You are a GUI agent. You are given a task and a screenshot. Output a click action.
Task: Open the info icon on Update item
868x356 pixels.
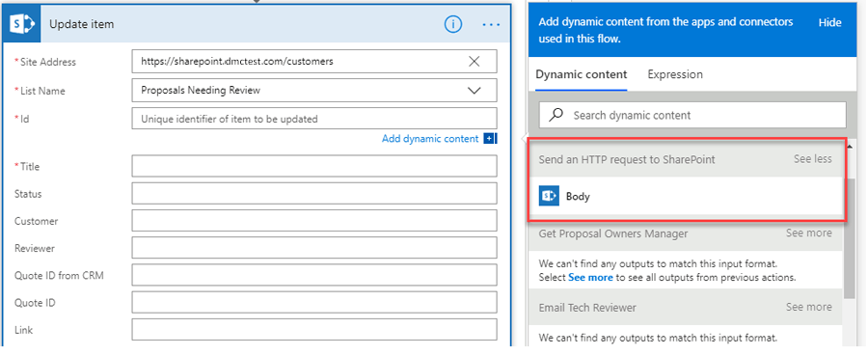tap(453, 24)
